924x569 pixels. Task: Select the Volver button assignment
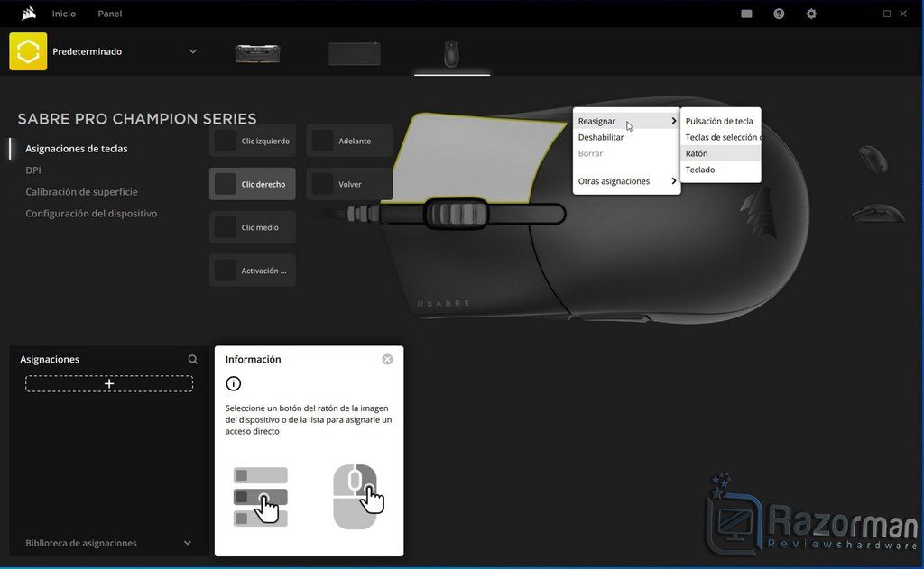pos(349,184)
